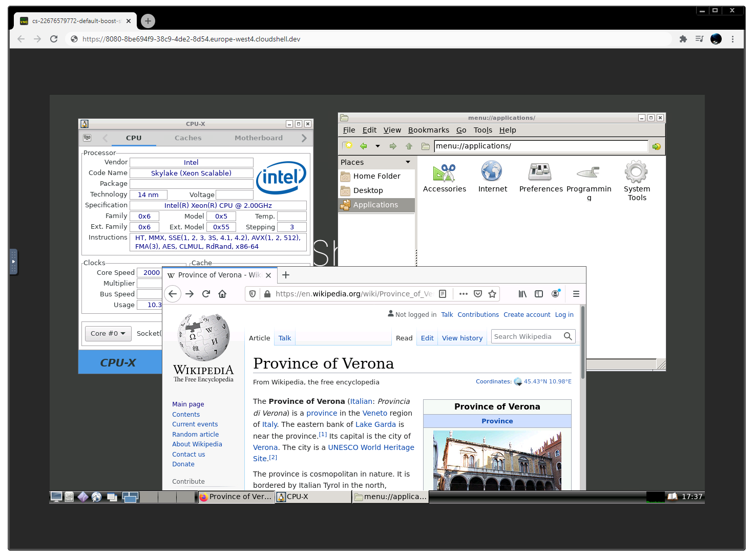The height and width of the screenshot is (560, 755).
Task: Open Random article sidebar link
Action: [x=195, y=435]
